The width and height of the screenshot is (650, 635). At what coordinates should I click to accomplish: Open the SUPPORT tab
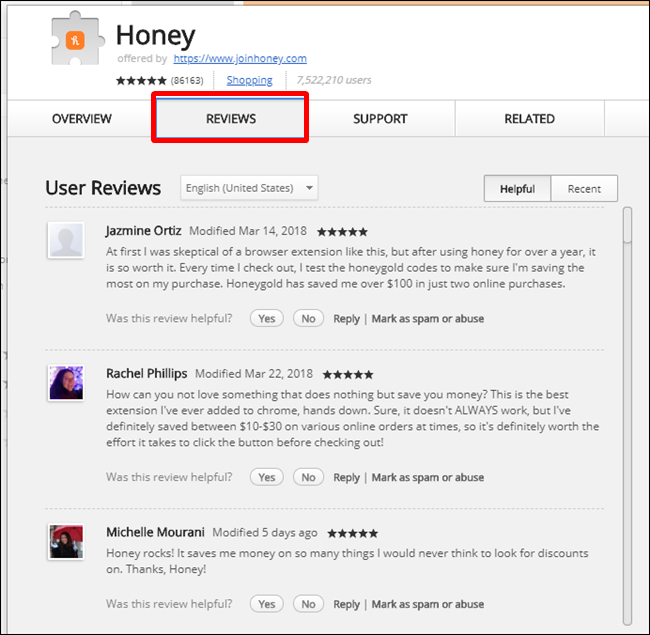[x=380, y=119]
